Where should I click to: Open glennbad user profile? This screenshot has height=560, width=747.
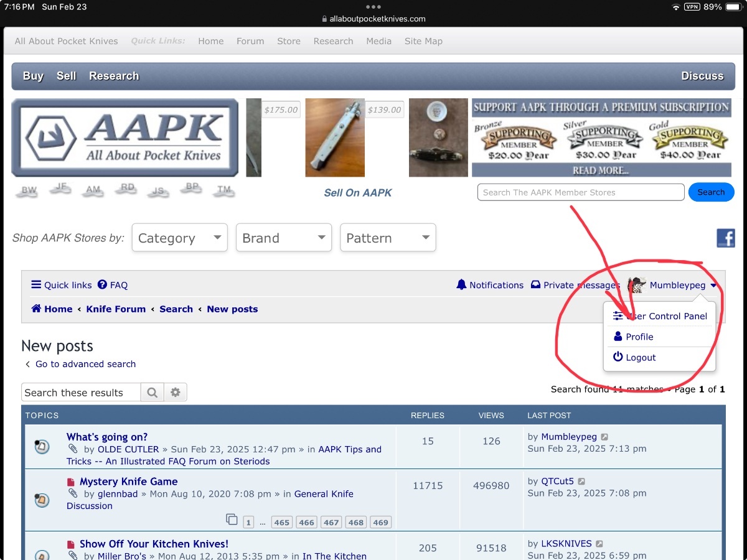[118, 494]
